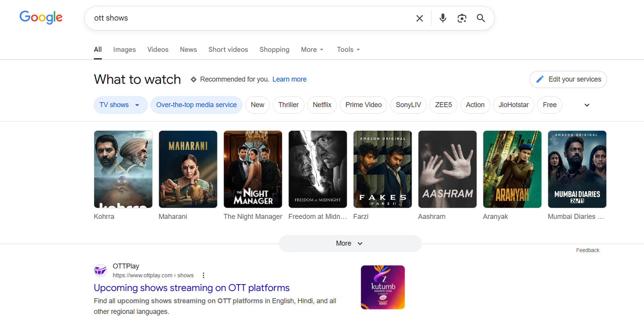This screenshot has width=644, height=326.
Task: Open the Freedom at Midnight poster
Action: [x=318, y=169]
